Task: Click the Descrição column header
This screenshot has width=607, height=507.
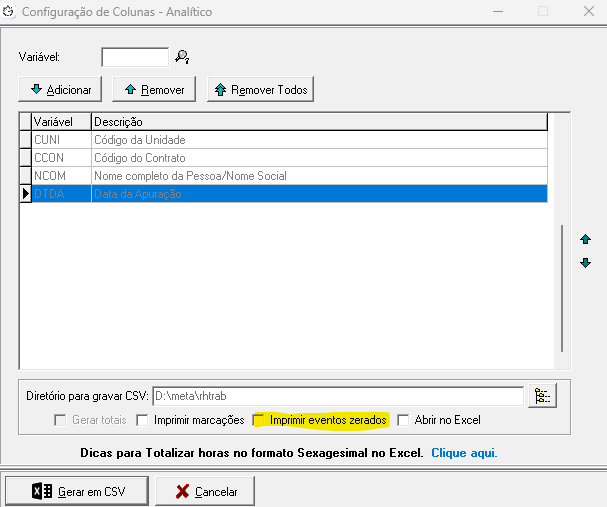Action: click(318, 122)
